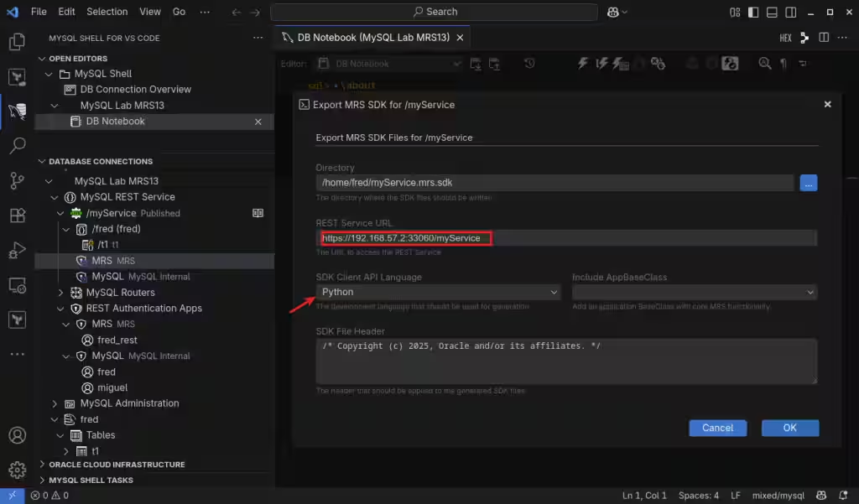This screenshot has width=859, height=504.
Task: Open editor More Actions ellipsis
Action: click(842, 37)
